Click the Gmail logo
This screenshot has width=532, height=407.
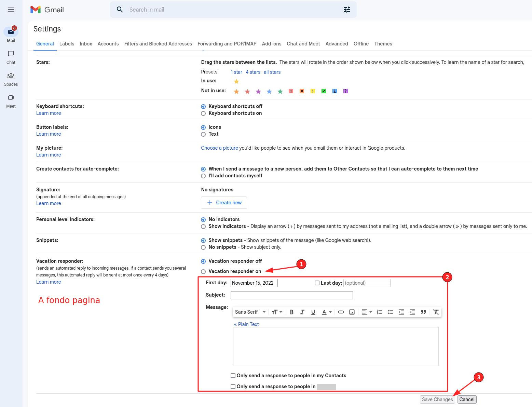(x=47, y=10)
